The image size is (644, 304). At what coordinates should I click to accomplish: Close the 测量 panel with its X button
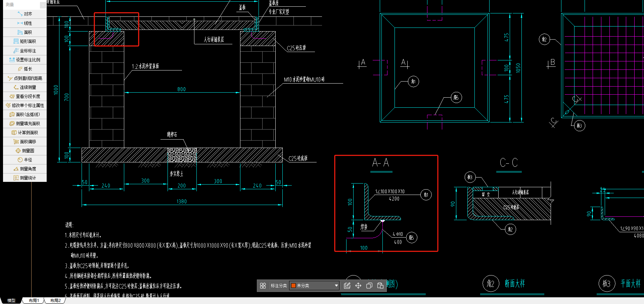[43, 5]
